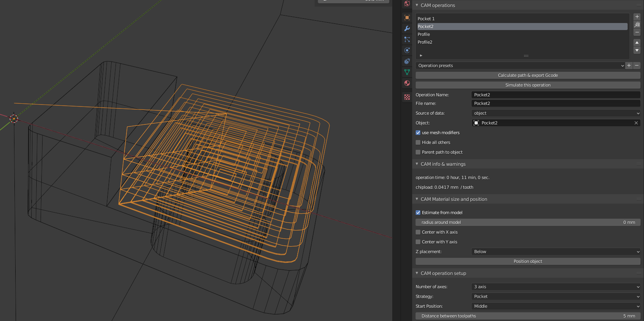Open the Particles properties tab
The image size is (644, 321).
click(x=407, y=39)
